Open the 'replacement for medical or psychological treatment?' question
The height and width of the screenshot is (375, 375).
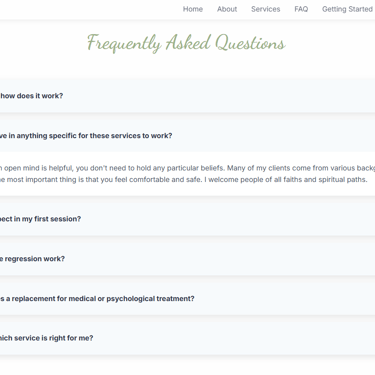pyautogui.click(x=187, y=298)
